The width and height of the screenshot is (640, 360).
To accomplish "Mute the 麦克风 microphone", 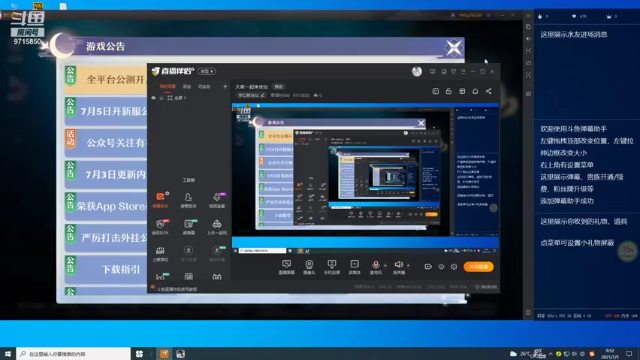I will 376,267.
